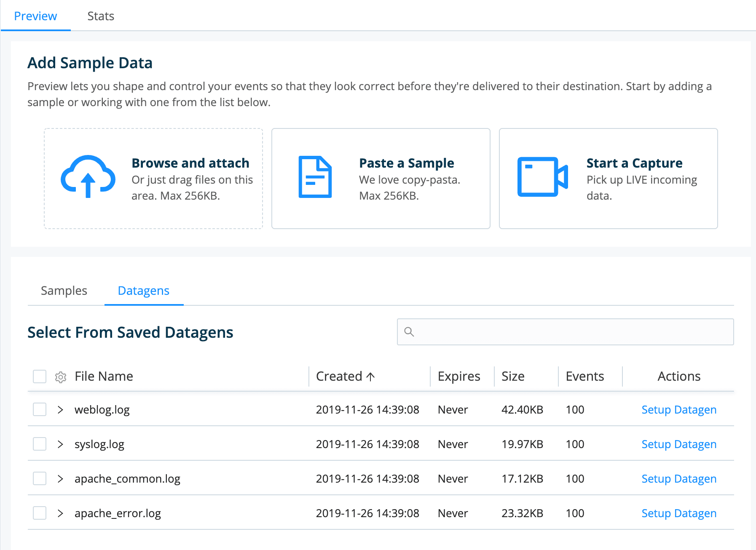This screenshot has height=550, width=756.
Task: Switch to the Samples tab
Action: click(63, 291)
